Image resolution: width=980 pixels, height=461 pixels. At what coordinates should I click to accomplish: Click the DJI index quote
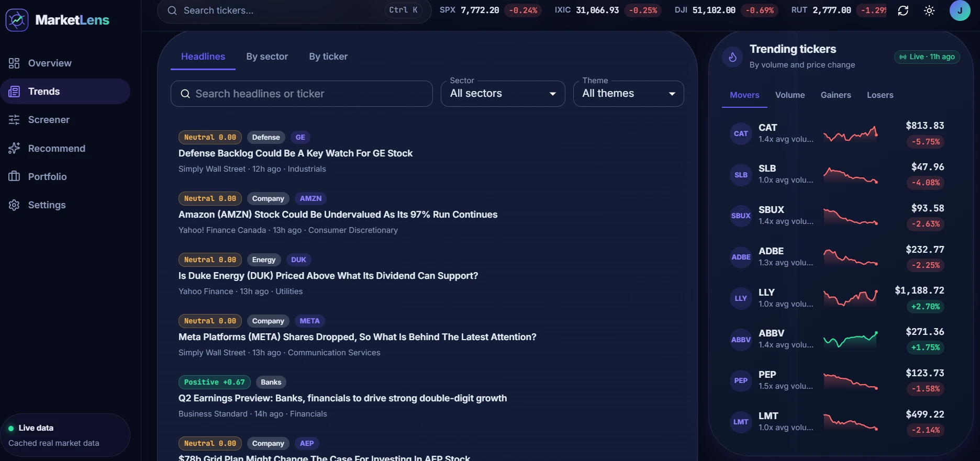tap(727, 10)
